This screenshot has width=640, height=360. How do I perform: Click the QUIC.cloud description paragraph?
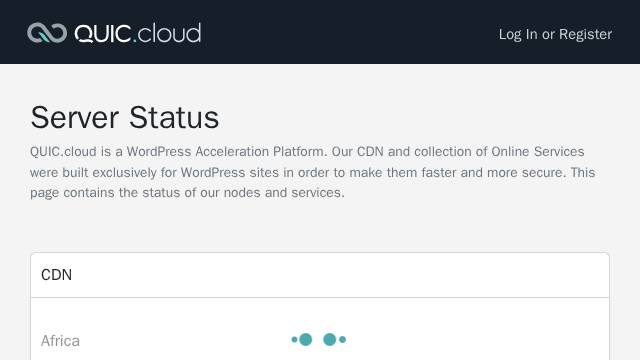313,172
